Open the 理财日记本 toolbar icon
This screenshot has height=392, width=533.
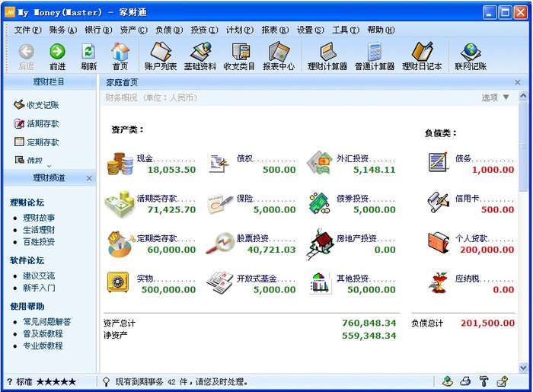(422, 56)
